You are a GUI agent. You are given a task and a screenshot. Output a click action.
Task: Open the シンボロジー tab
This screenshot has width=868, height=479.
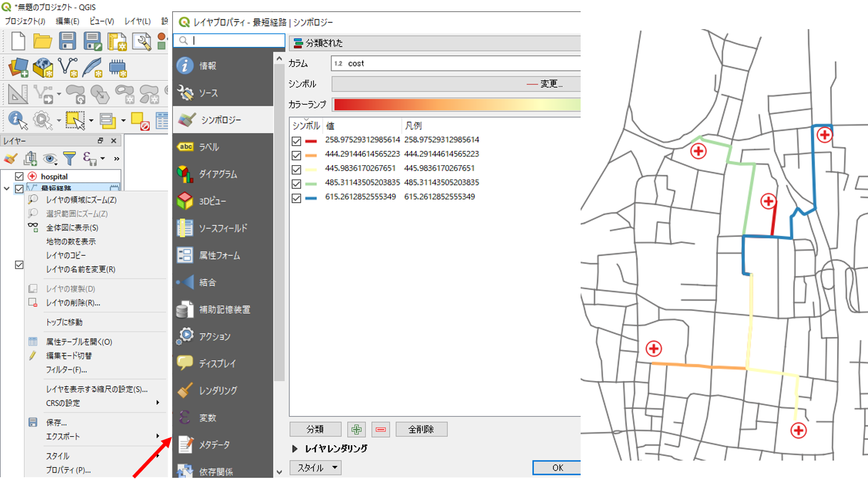click(x=223, y=120)
